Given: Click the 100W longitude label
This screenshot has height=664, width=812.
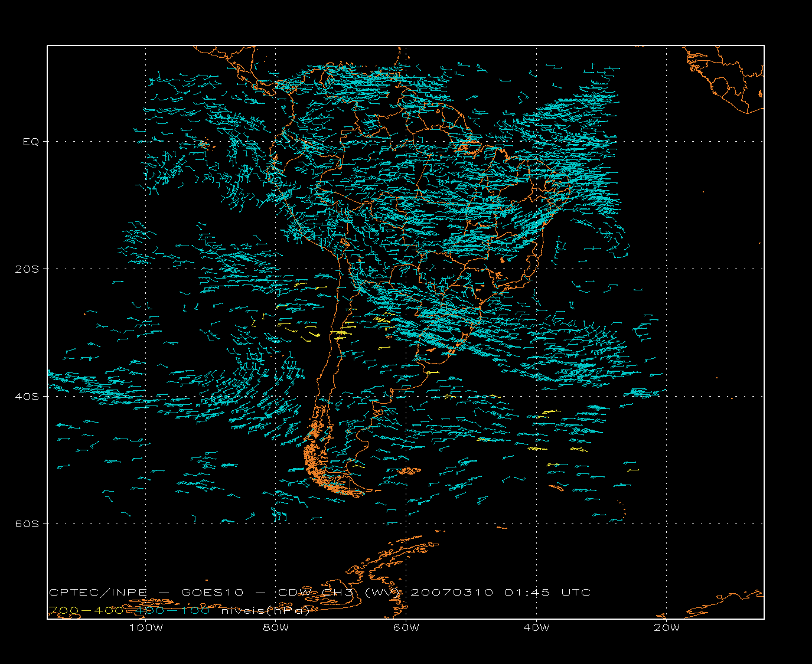Looking at the screenshot, I should [x=146, y=628].
